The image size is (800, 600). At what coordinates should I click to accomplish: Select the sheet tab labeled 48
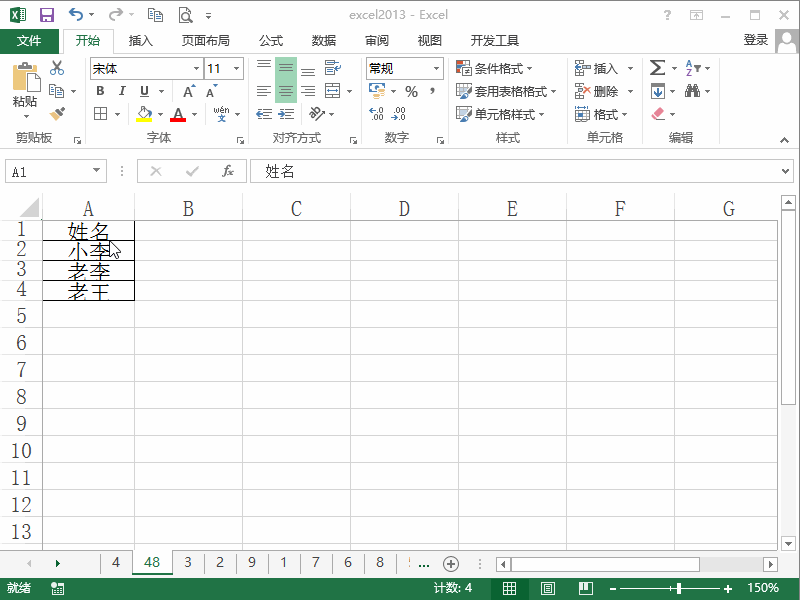coord(151,563)
